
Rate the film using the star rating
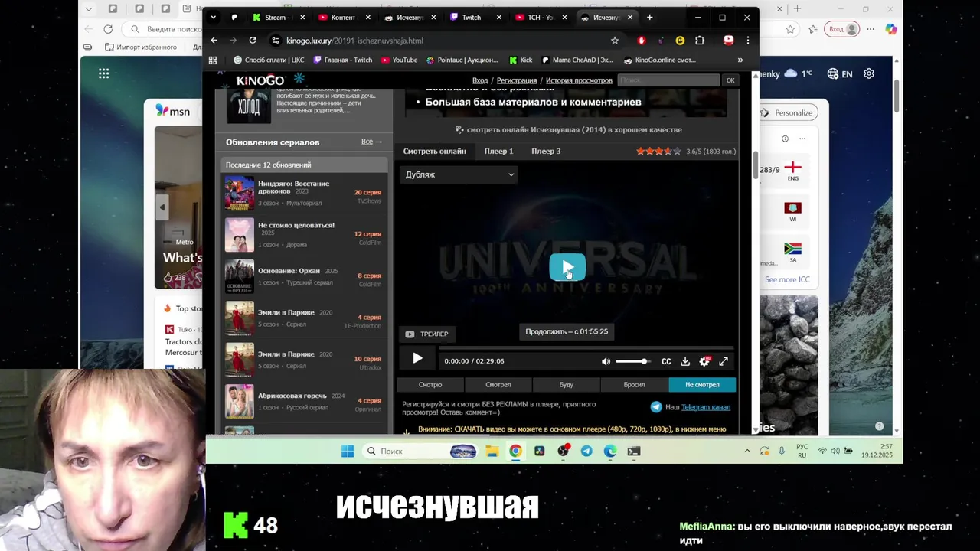tap(658, 152)
